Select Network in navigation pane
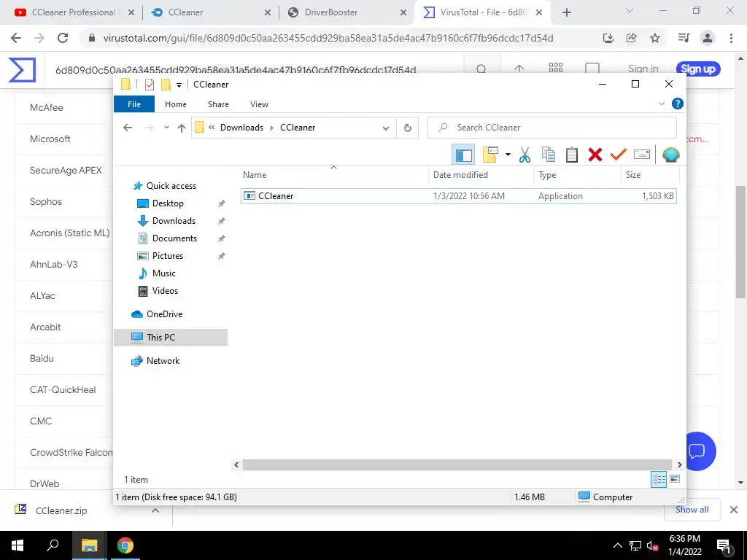Image resolution: width=747 pixels, height=560 pixels. (163, 361)
